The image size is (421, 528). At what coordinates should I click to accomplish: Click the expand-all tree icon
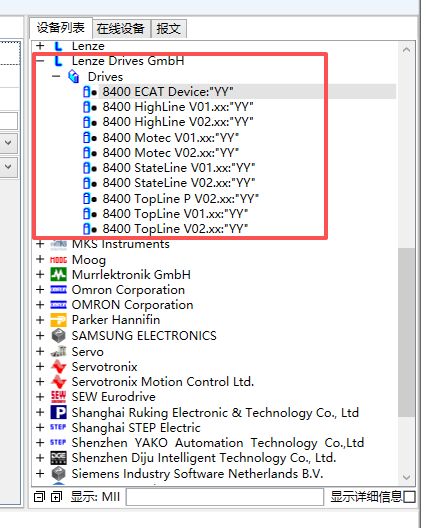[56, 497]
